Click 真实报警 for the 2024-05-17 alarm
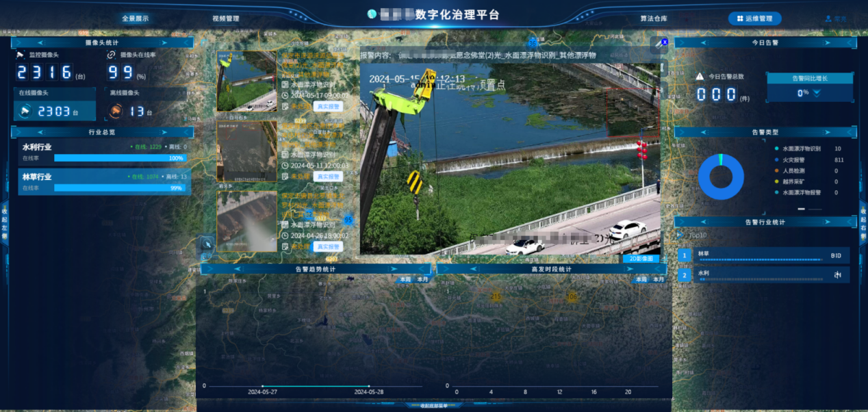 click(328, 107)
